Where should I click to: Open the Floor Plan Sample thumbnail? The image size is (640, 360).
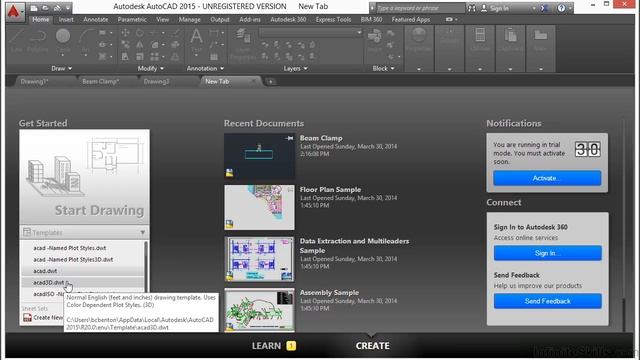tap(259, 207)
